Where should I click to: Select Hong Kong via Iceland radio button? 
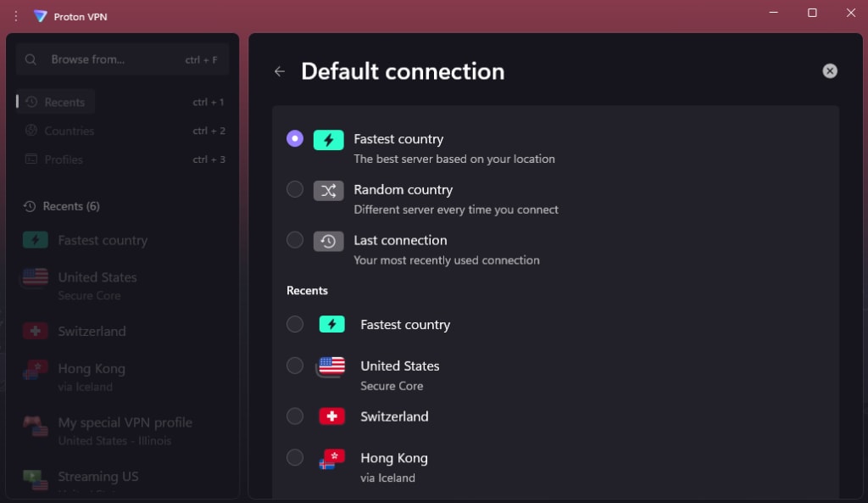295,457
